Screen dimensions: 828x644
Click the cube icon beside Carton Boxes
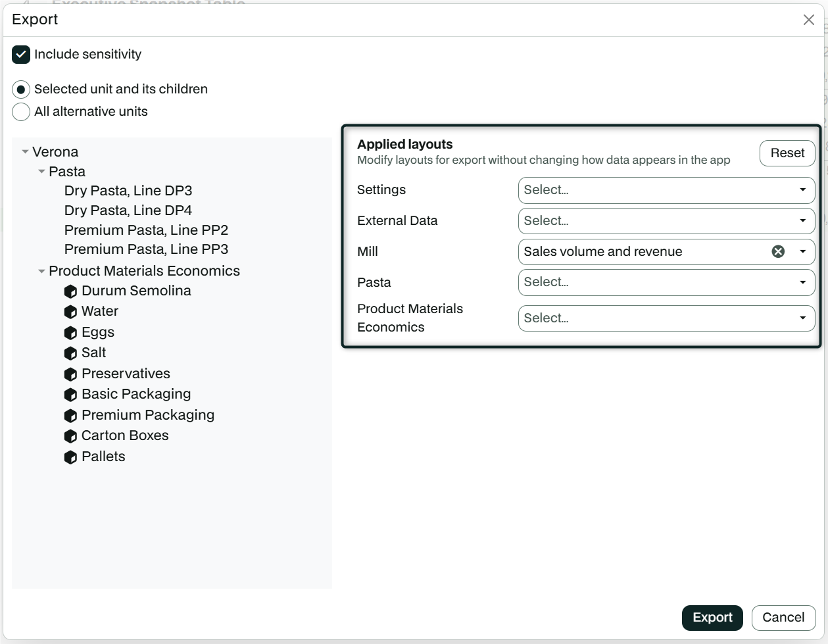[x=70, y=436]
